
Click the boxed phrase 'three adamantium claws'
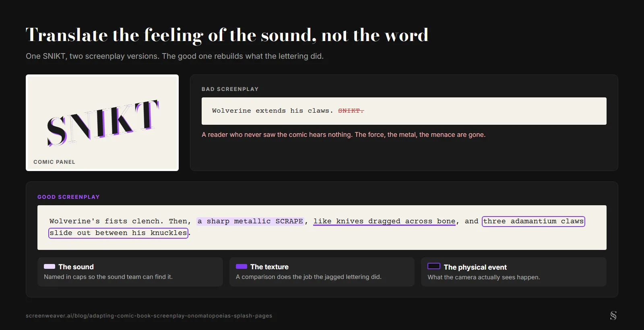coord(533,221)
